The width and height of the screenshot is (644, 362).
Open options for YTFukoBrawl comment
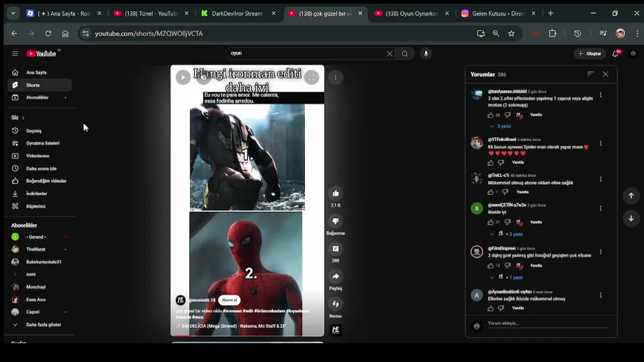tap(601, 143)
